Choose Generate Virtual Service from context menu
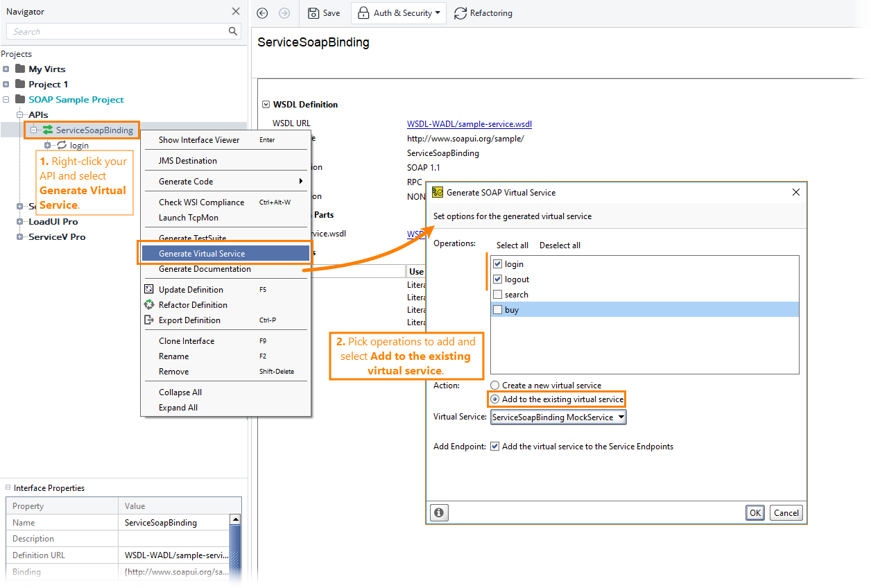Image resolution: width=871 pixels, height=588 pixels. click(x=225, y=253)
